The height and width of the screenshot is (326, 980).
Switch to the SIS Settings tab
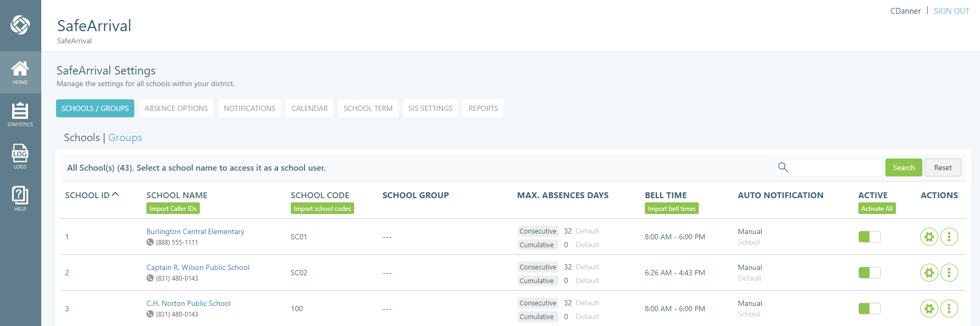click(x=430, y=108)
